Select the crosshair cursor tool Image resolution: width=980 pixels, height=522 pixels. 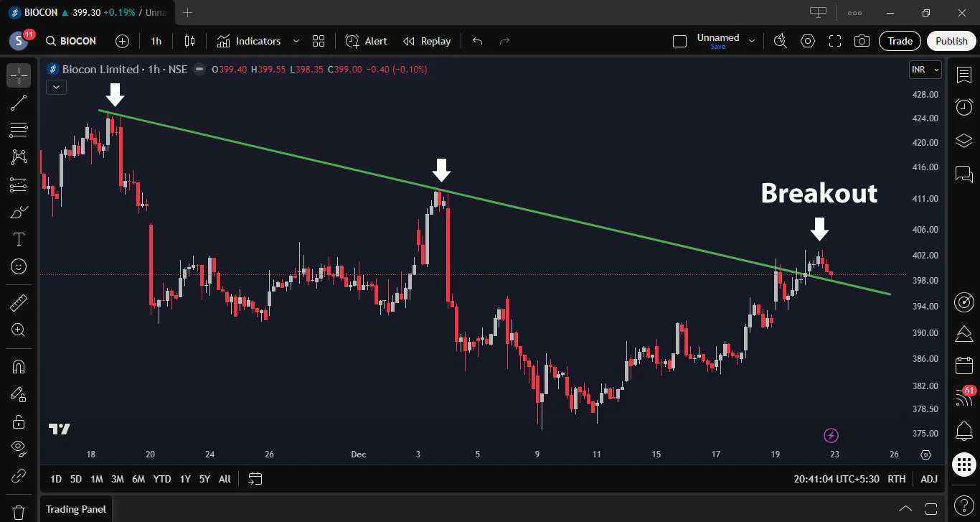[x=19, y=75]
